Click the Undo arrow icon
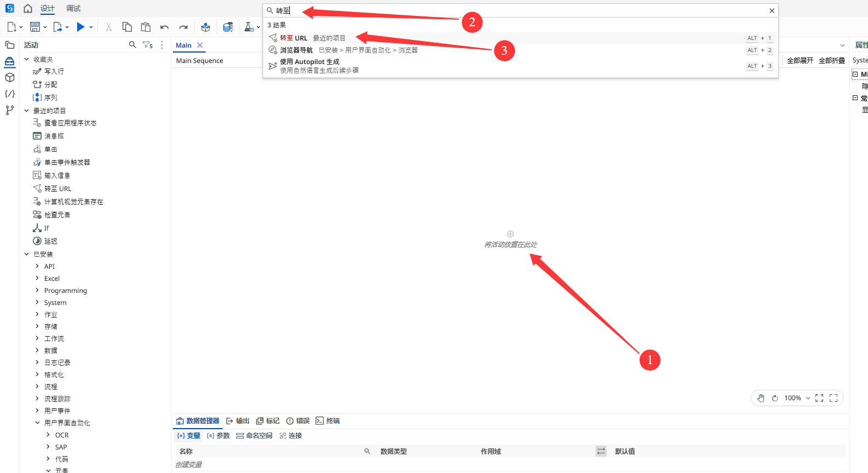The width and height of the screenshot is (868, 473). 164,27
